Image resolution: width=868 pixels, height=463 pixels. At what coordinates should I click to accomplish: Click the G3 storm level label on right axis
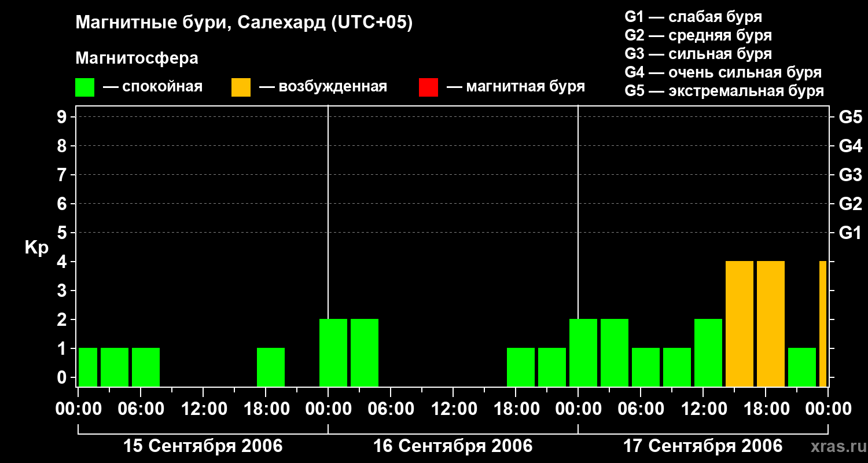(850, 175)
